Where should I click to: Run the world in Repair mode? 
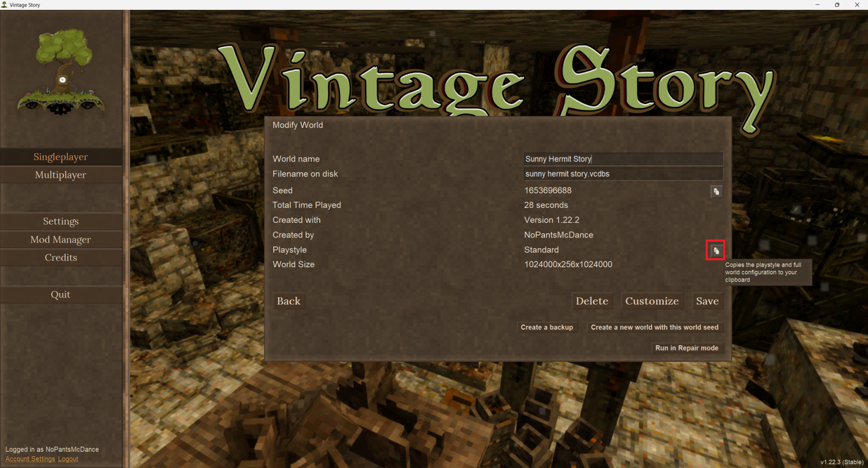[687, 348]
